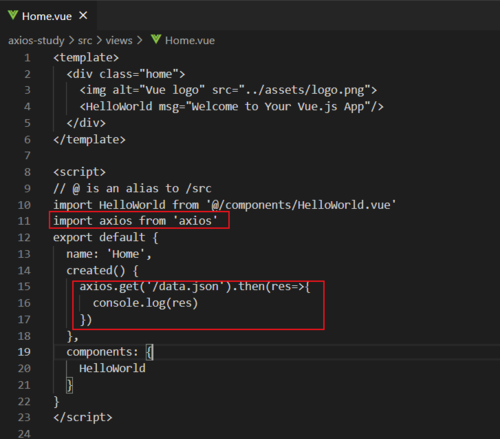500x439 pixels.
Task: Click the axios.get('/data.json') call
Action: pyautogui.click(x=195, y=286)
